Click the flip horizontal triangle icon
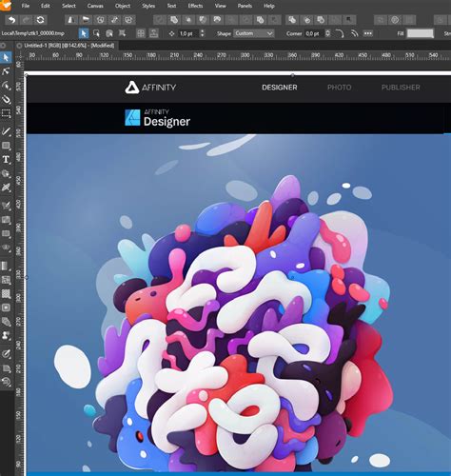The image size is (451, 476). point(71,20)
